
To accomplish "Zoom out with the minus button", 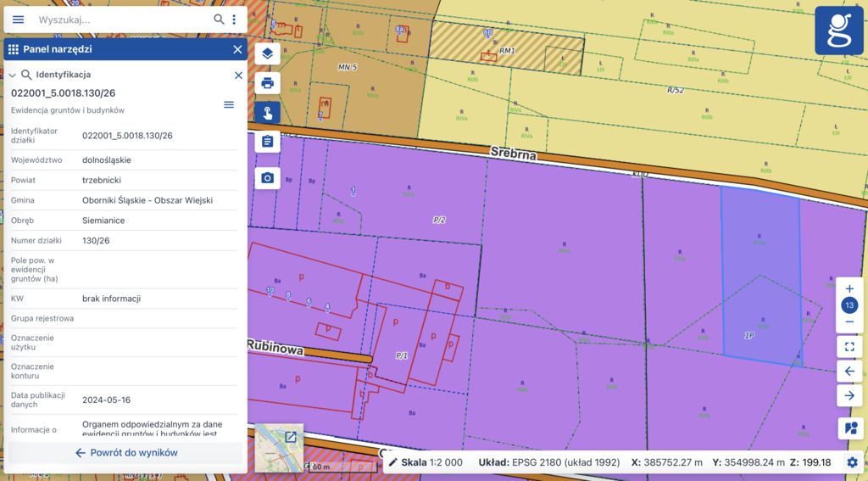I will coord(849,322).
